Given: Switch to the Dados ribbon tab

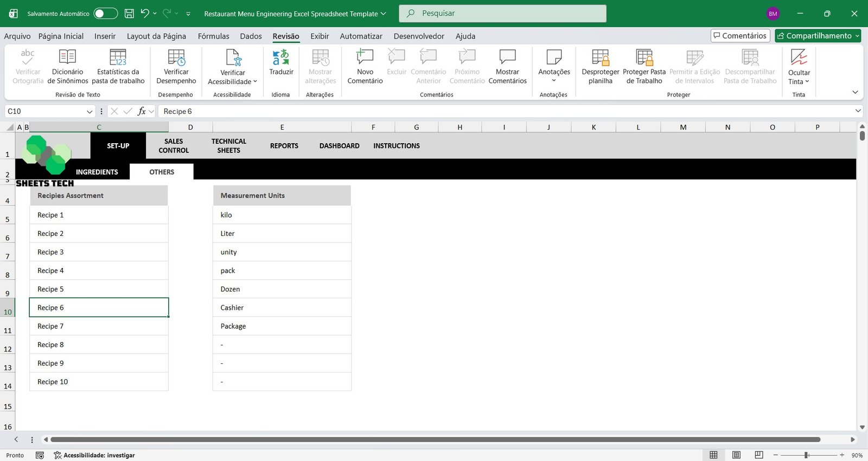Looking at the screenshot, I should click(251, 36).
